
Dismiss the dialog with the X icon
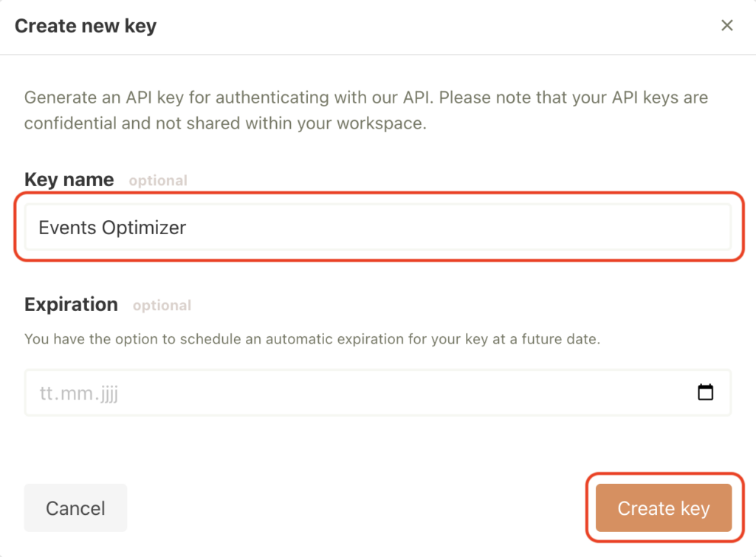point(727,25)
